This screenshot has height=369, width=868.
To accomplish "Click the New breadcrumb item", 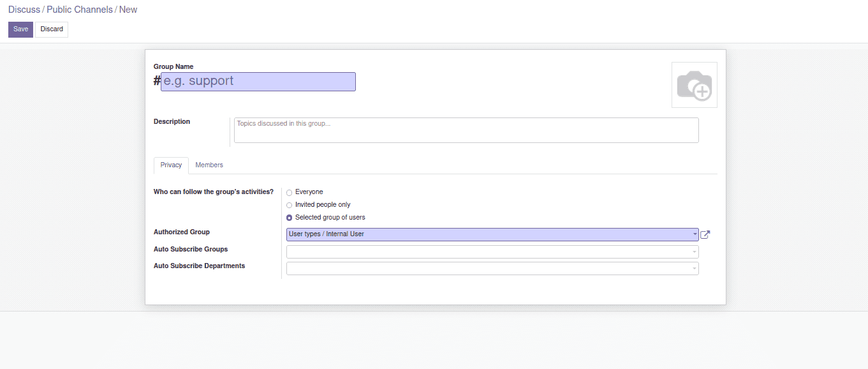I will click(128, 10).
